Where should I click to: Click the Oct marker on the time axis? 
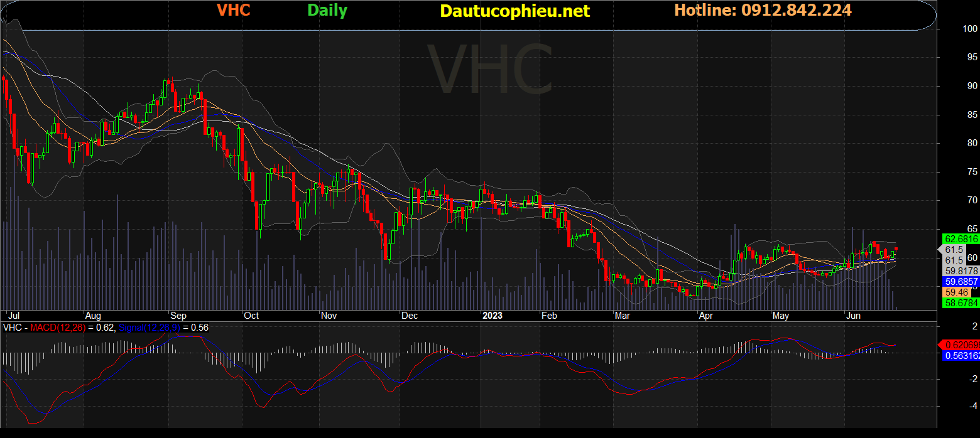point(251,316)
